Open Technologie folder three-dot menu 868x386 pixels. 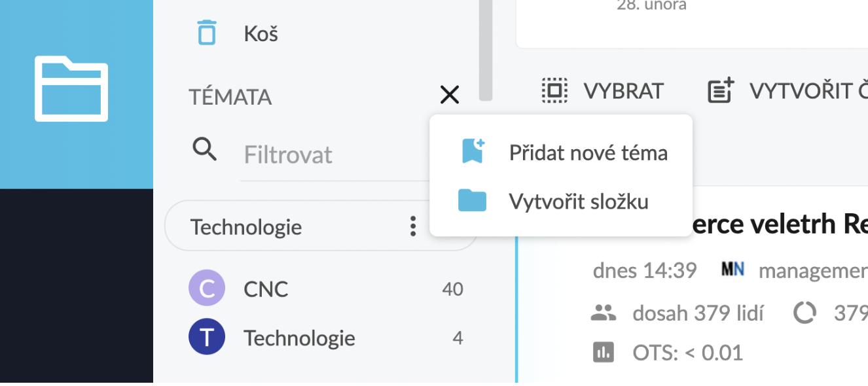(x=412, y=226)
